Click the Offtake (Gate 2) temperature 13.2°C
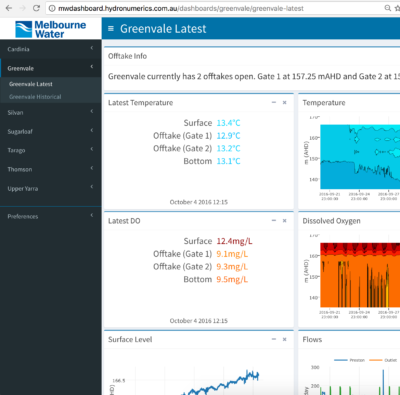400x395 pixels. 228,148
